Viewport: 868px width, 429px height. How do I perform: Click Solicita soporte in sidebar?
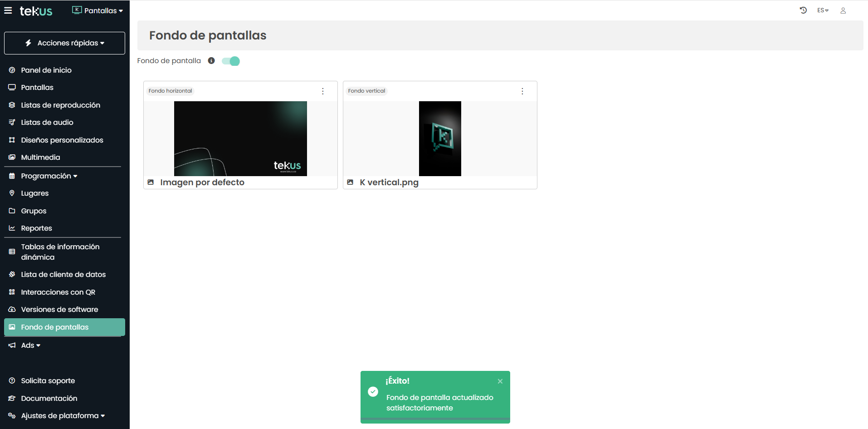click(48, 381)
